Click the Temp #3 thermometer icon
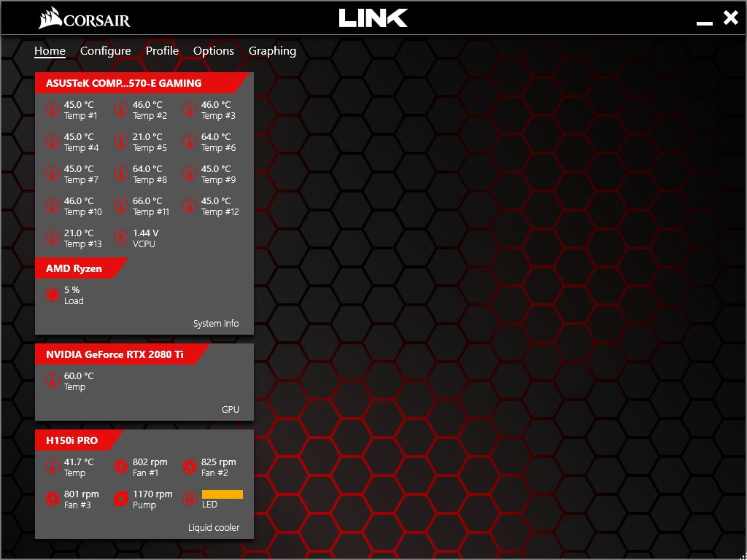747x560 pixels. [190, 110]
